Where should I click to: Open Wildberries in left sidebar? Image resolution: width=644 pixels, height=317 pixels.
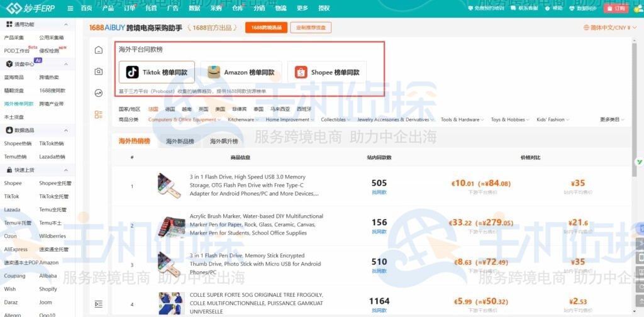tap(53, 236)
